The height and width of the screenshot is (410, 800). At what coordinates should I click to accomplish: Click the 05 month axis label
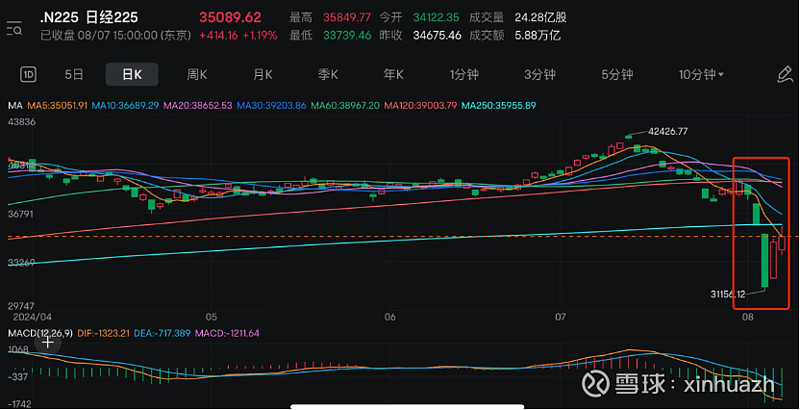pos(212,317)
